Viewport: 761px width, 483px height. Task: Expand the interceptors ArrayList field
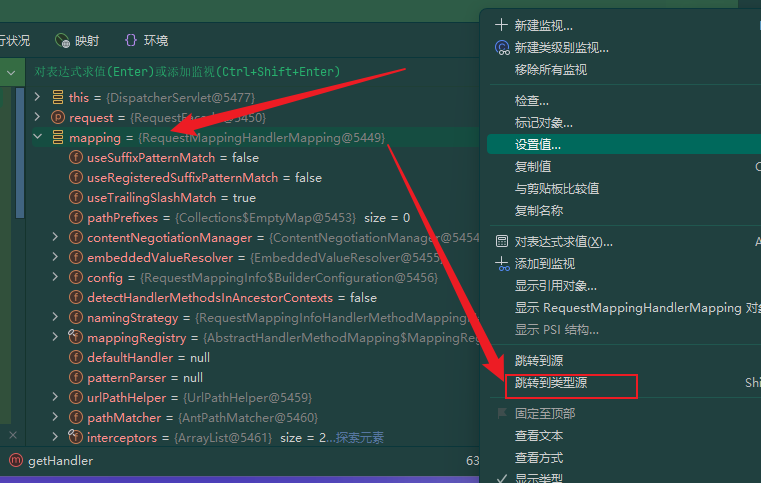point(55,437)
